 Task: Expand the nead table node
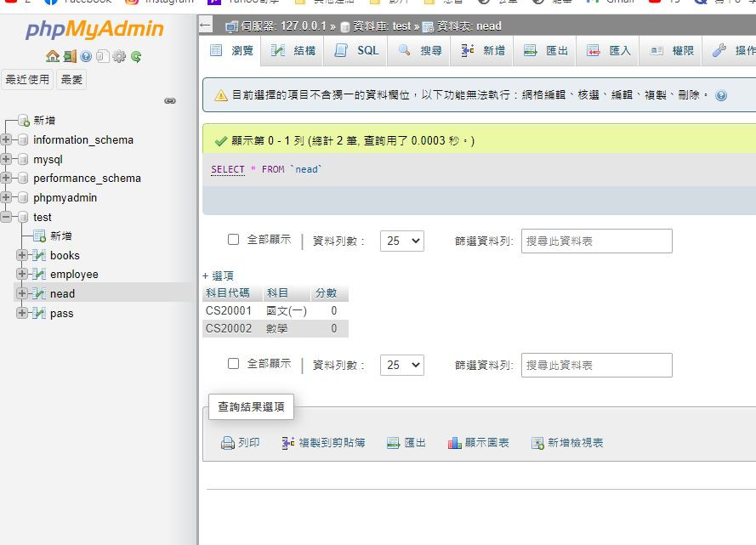[x=22, y=293]
